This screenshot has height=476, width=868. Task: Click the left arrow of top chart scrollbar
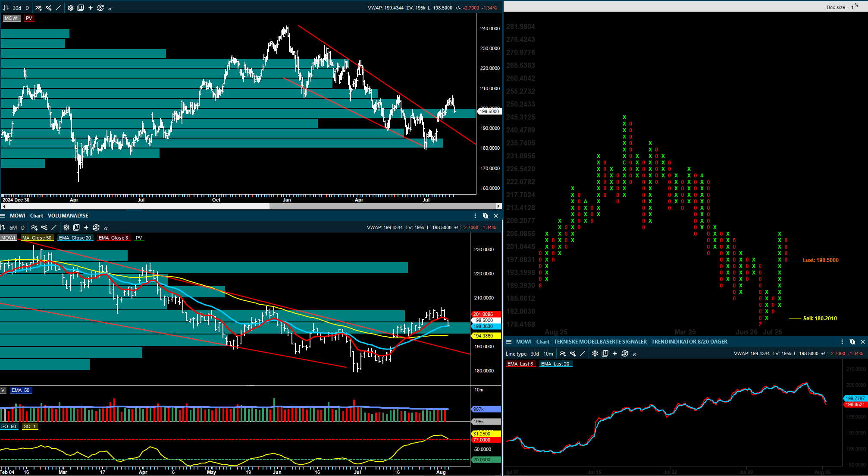(x=3, y=206)
